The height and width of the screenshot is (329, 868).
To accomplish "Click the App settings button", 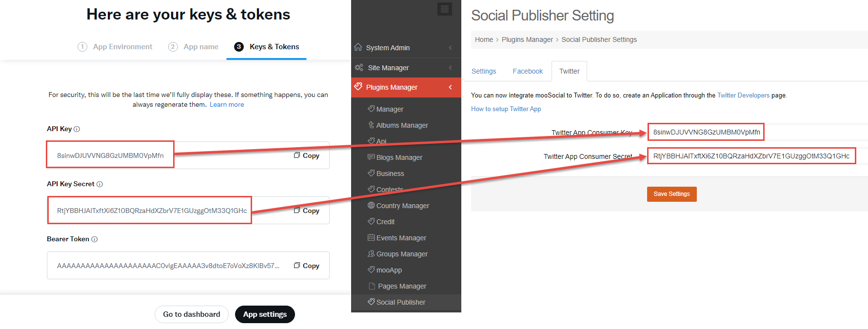I will pyautogui.click(x=265, y=314).
